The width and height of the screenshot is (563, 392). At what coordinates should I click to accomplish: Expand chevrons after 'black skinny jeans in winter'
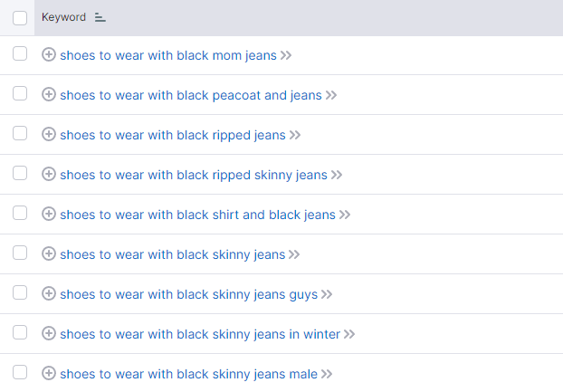(349, 335)
